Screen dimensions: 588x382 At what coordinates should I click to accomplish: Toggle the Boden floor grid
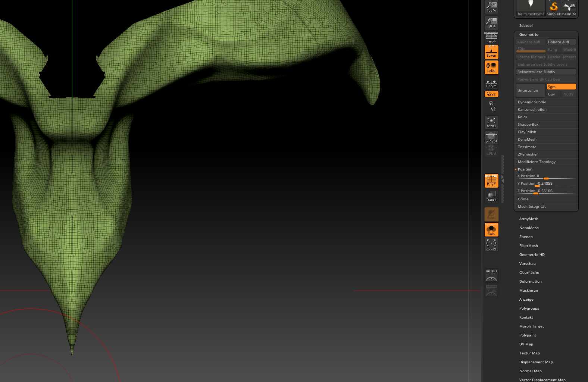tap(491, 52)
